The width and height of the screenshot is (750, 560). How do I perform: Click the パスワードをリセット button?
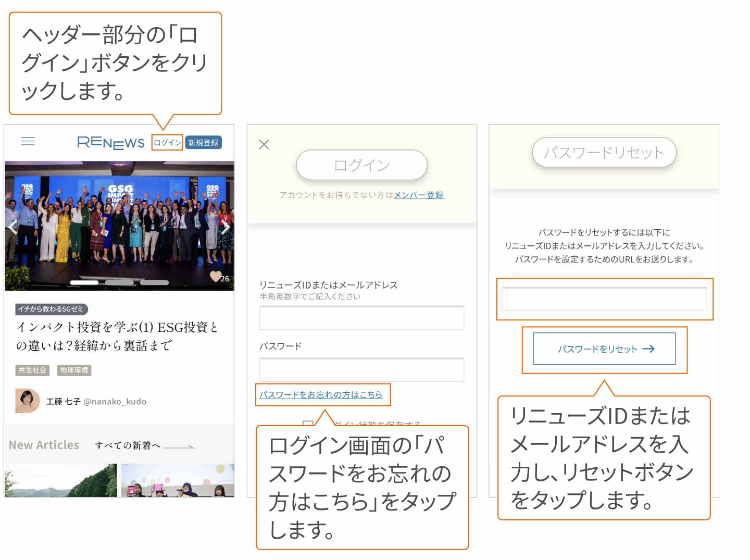pos(604,349)
